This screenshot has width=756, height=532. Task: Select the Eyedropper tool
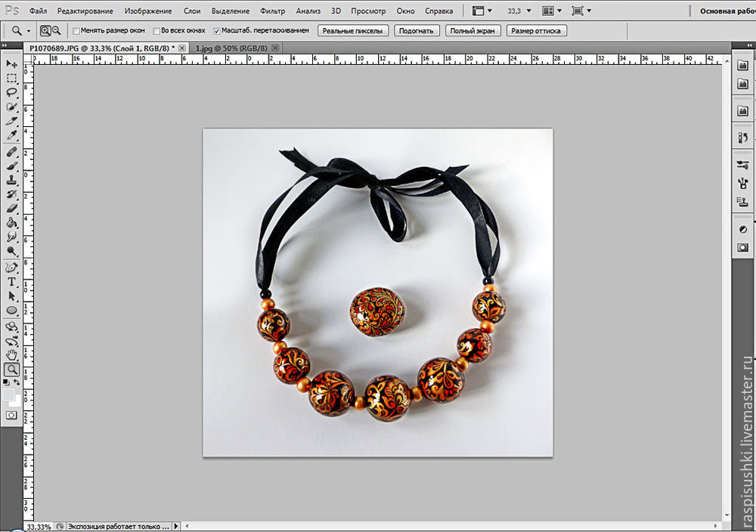tap(12, 135)
